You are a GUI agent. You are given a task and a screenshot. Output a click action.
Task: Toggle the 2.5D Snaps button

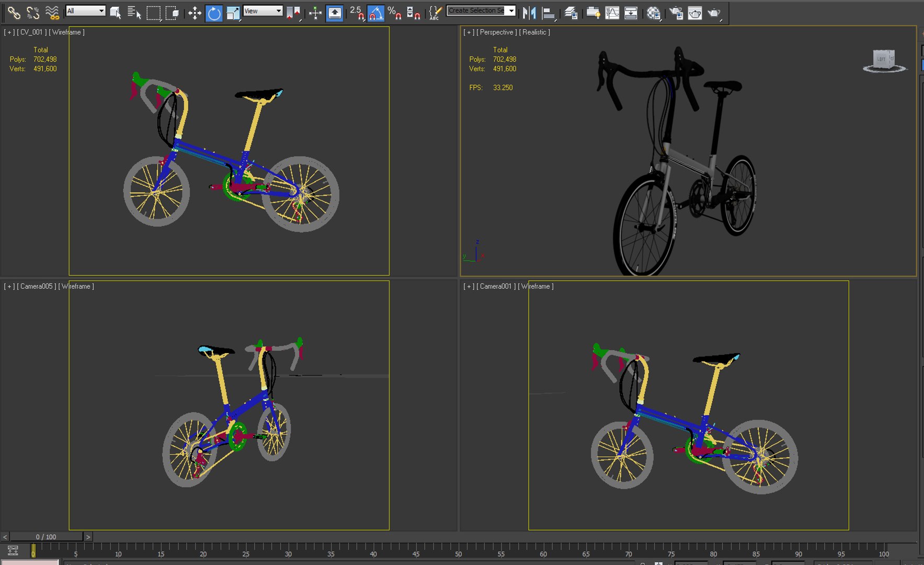pos(357,13)
